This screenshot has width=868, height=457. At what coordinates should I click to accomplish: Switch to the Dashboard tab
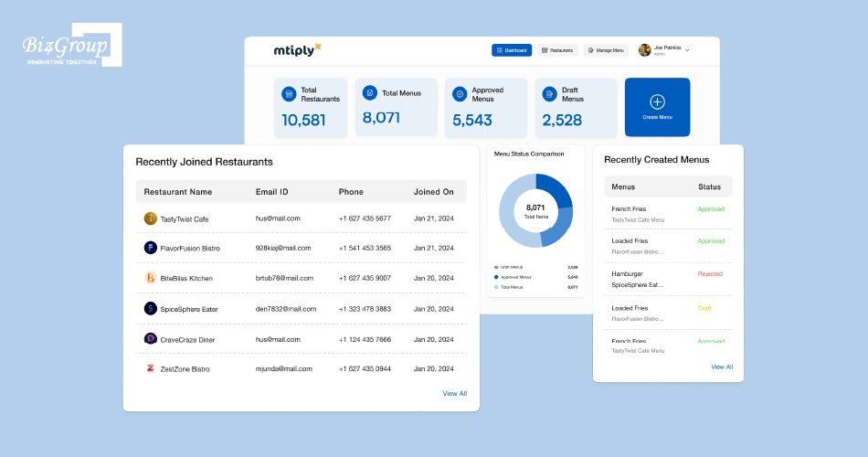tap(512, 50)
